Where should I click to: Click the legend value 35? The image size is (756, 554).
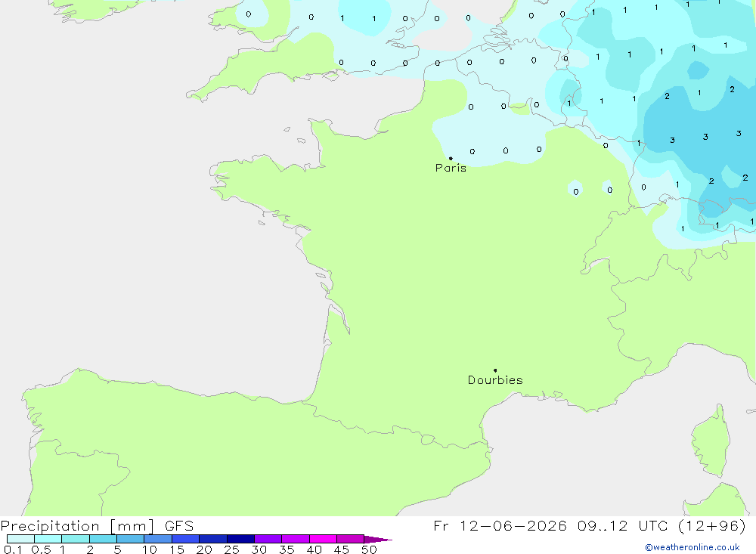pyautogui.click(x=287, y=549)
